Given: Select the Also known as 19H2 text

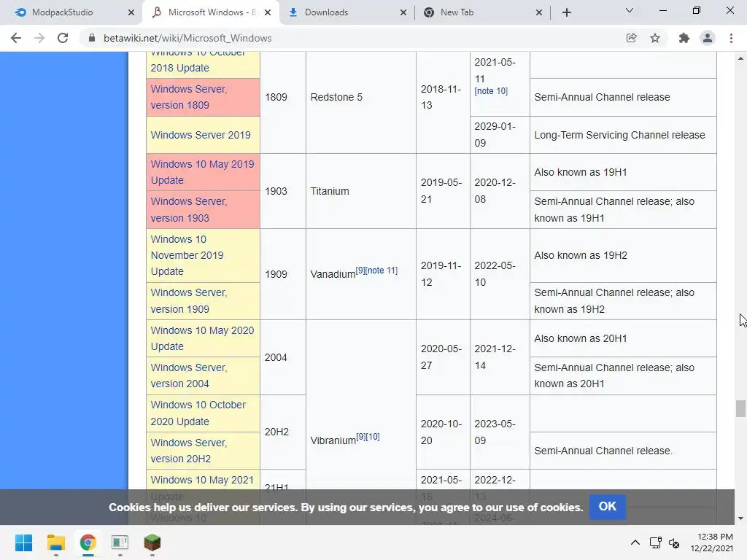Looking at the screenshot, I should point(580,255).
